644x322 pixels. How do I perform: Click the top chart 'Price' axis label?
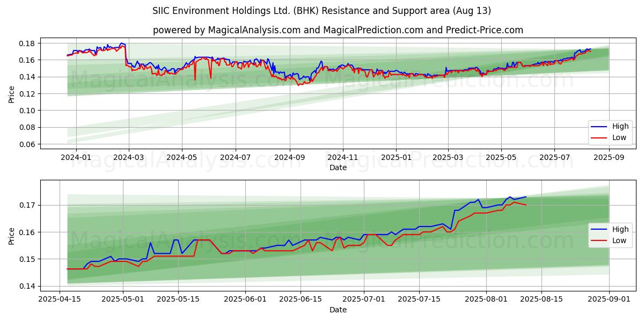tap(12, 94)
